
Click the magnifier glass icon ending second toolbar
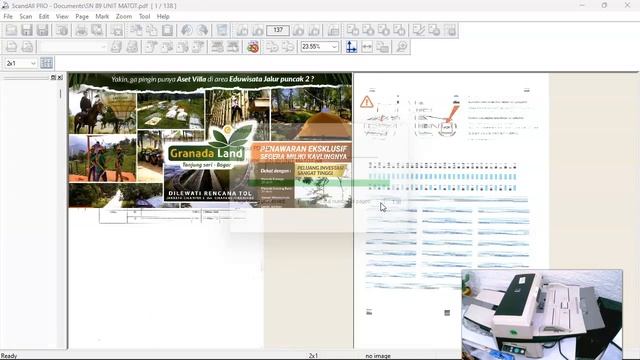[402, 47]
